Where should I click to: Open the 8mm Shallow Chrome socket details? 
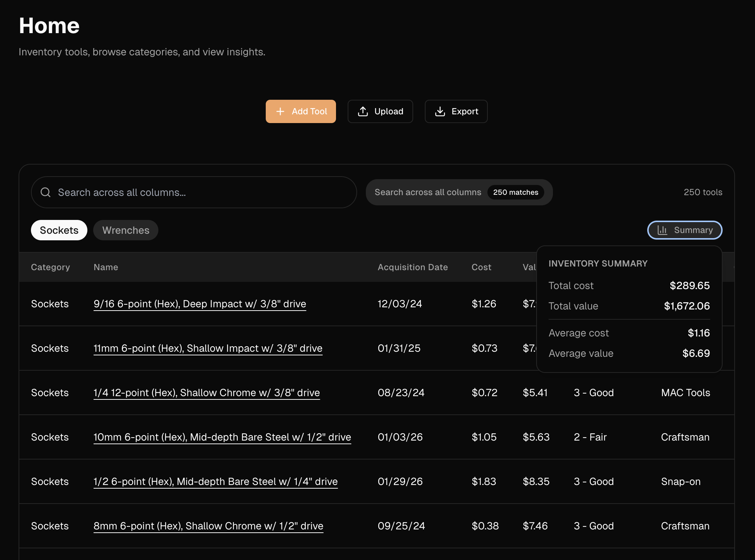(208, 526)
